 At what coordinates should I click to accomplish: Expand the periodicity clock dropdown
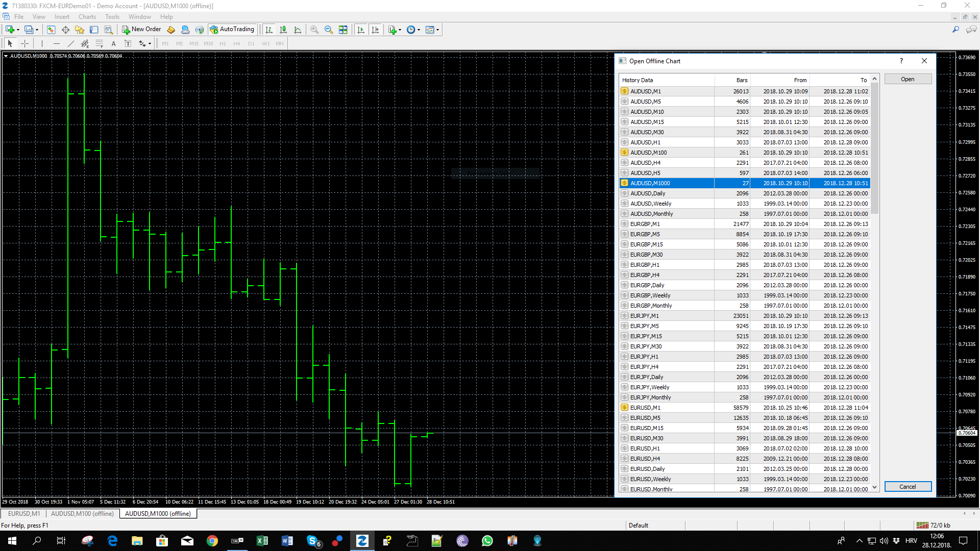pyautogui.click(x=419, y=30)
